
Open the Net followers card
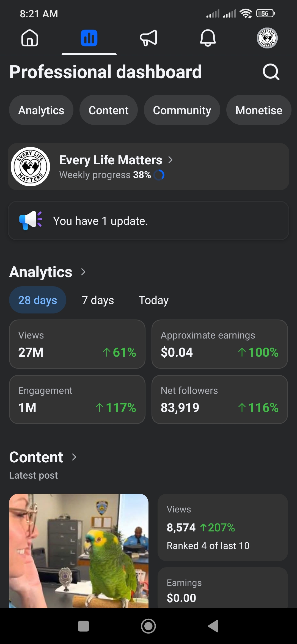[x=219, y=399]
